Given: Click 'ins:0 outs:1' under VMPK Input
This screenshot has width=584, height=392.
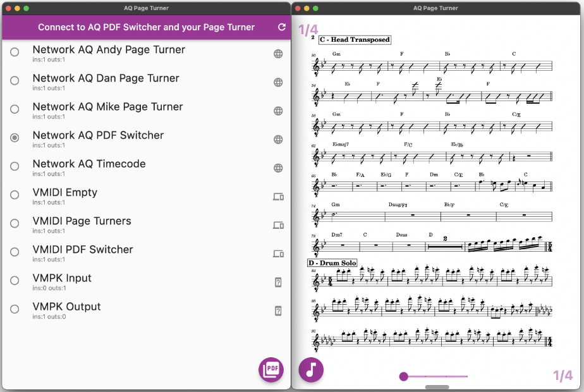Looking at the screenshot, I should pyautogui.click(x=49, y=288).
